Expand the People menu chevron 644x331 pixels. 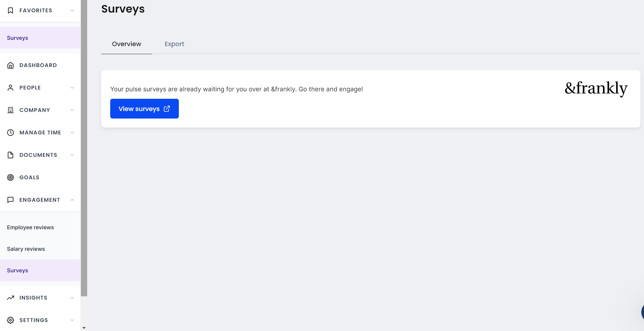(72, 88)
